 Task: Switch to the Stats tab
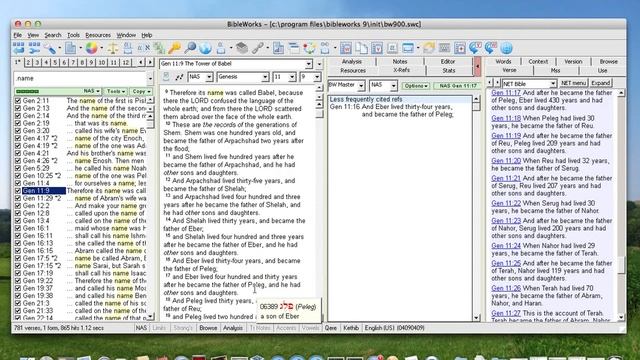pyautogui.click(x=449, y=71)
